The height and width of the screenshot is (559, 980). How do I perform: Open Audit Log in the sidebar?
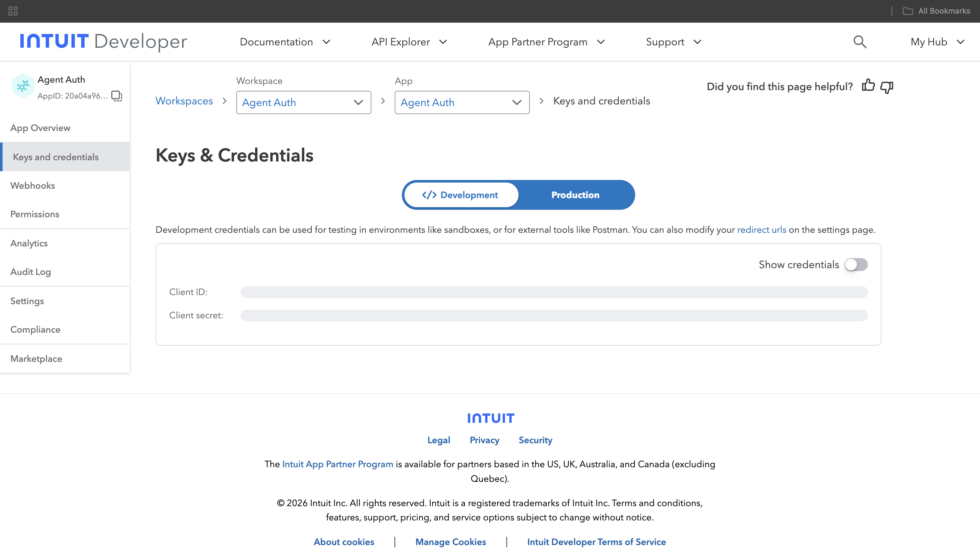pyautogui.click(x=65, y=272)
